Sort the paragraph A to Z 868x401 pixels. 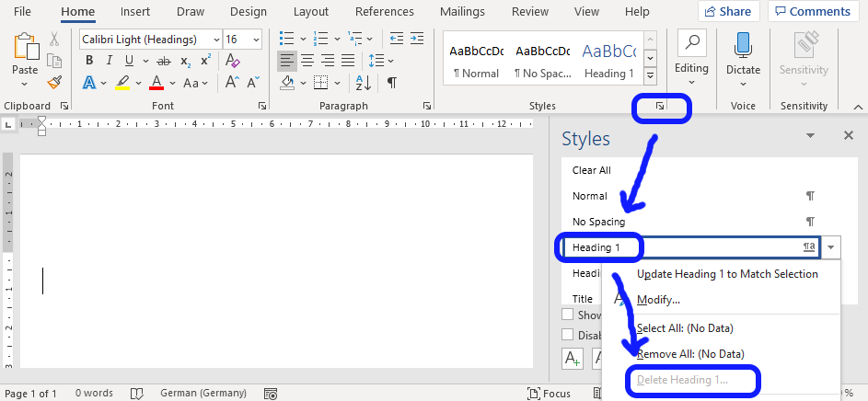pyautogui.click(x=364, y=83)
